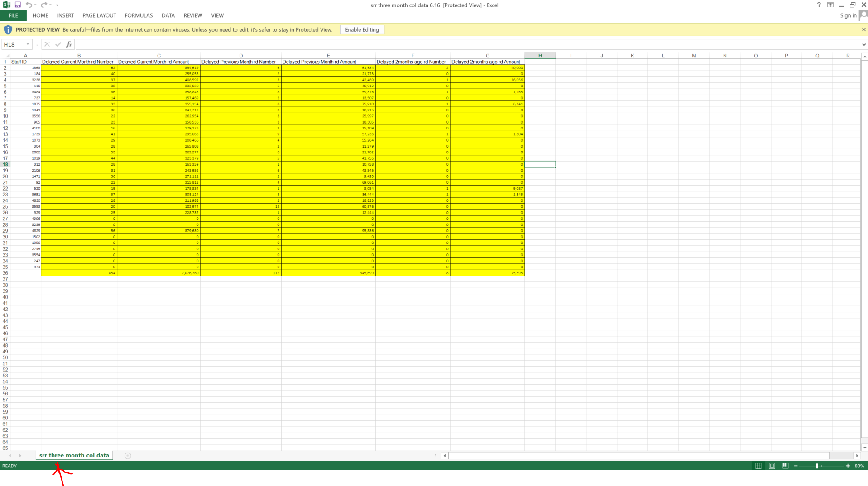This screenshot has height=486, width=868.
Task: Open the Name Box dropdown arrow
Action: point(28,44)
